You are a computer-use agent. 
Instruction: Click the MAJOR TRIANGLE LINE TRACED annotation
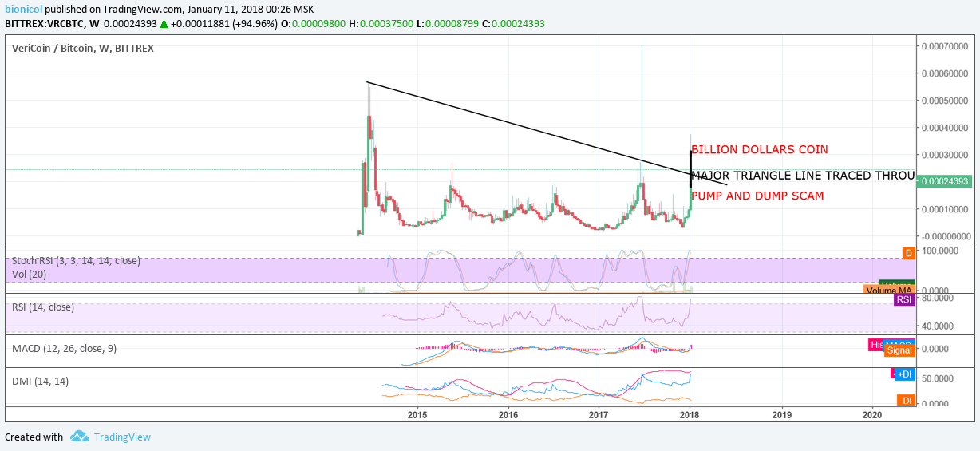coord(802,176)
